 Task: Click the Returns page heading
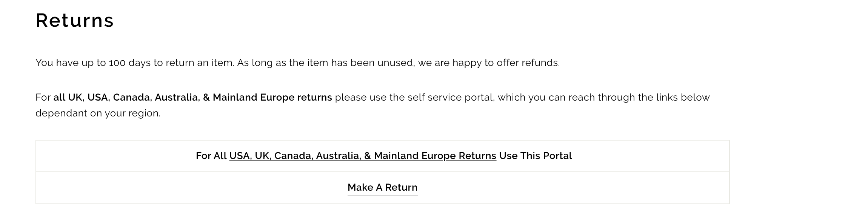point(75,20)
